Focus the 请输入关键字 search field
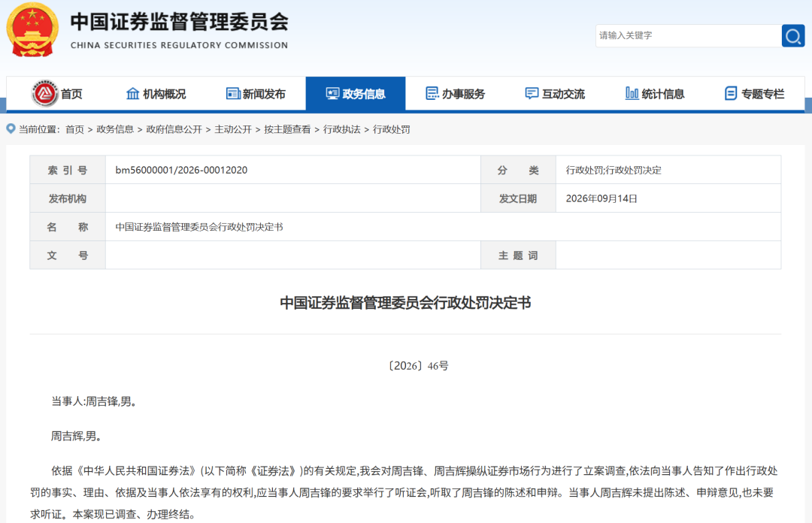 pyautogui.click(x=688, y=36)
